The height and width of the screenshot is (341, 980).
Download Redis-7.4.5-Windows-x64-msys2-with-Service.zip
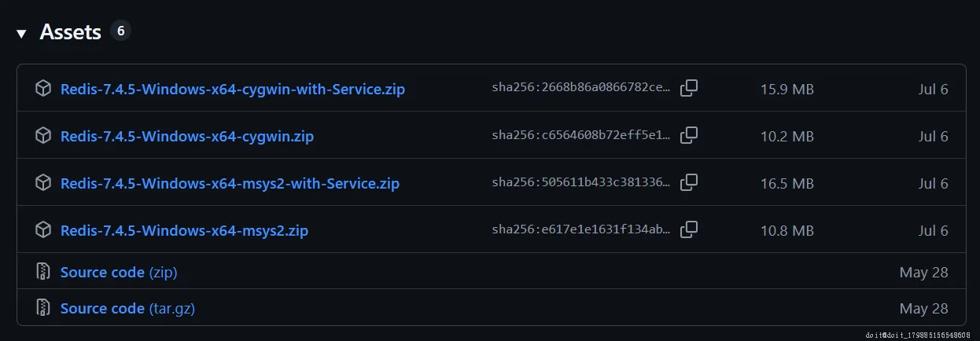tap(230, 183)
